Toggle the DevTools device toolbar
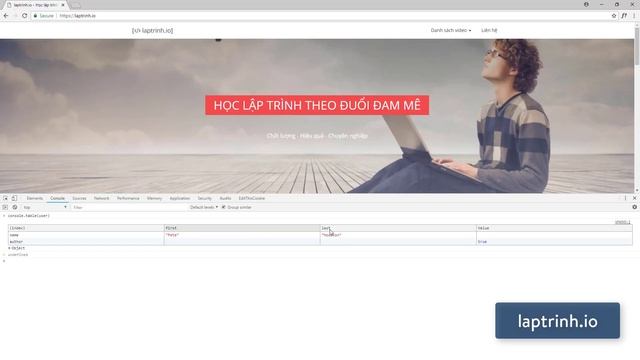 pos(14,198)
